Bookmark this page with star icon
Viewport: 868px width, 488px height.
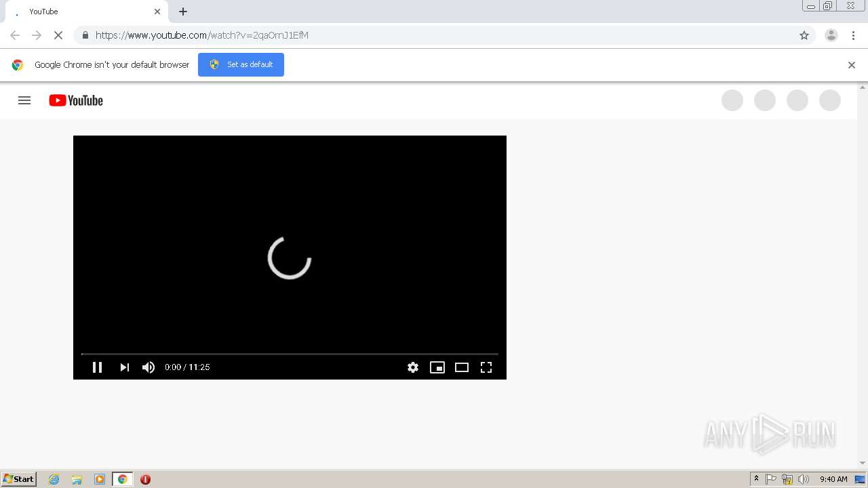click(804, 35)
